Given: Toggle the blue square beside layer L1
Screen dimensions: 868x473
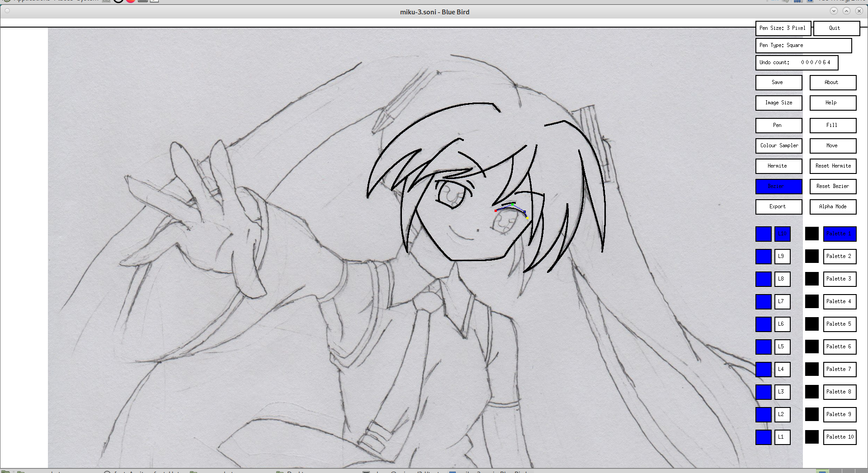Looking at the screenshot, I should coord(764,437).
